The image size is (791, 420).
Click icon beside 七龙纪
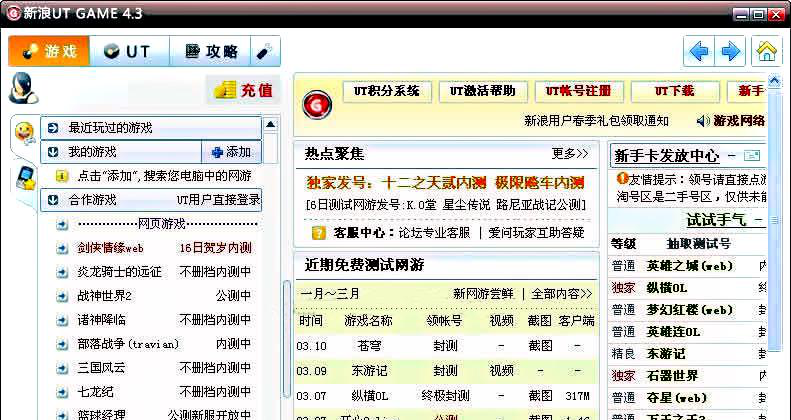(62, 392)
